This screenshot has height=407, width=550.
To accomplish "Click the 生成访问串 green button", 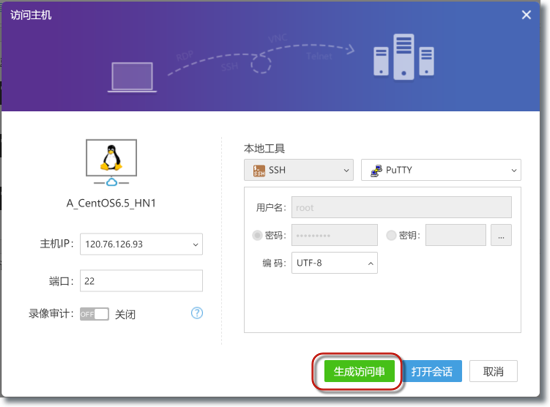I will [x=359, y=371].
